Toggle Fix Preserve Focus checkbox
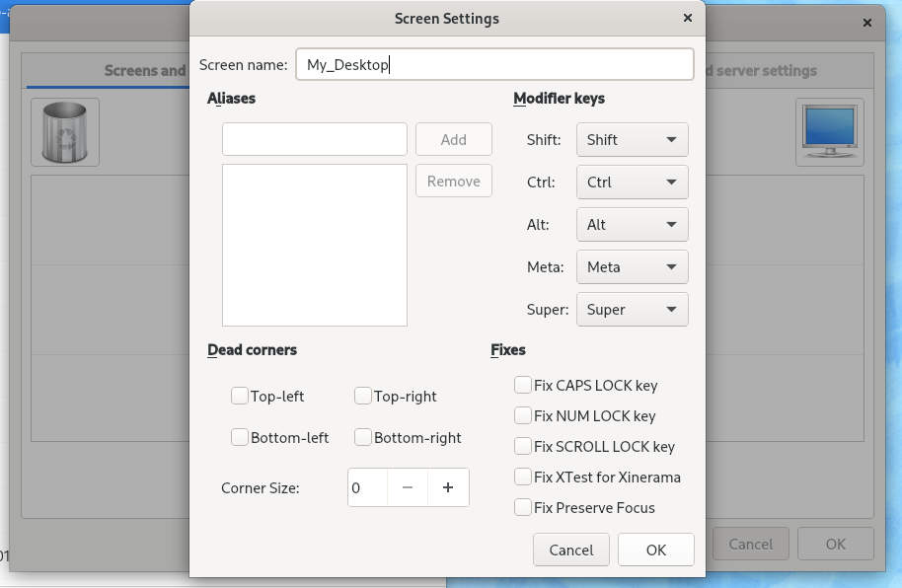902x588 pixels. tap(523, 507)
